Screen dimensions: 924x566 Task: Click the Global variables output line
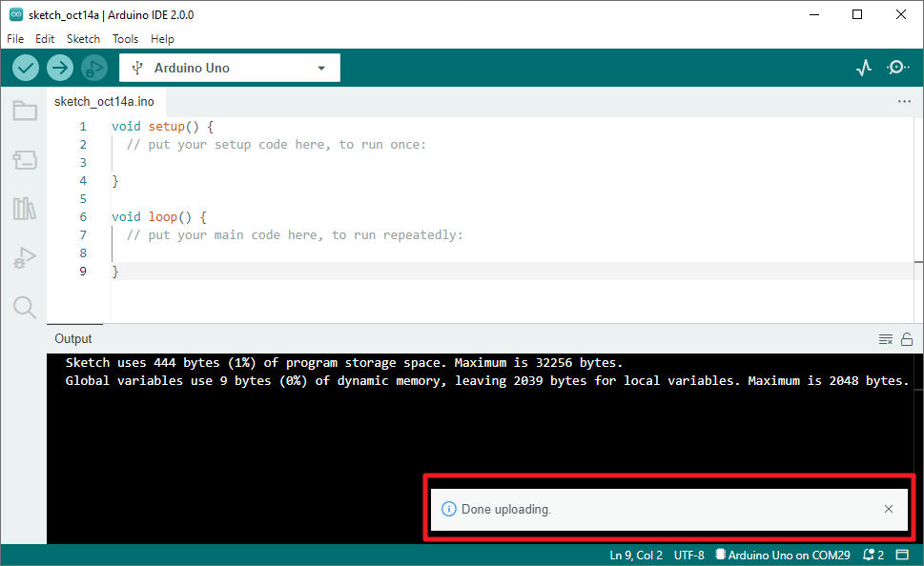tap(486, 381)
